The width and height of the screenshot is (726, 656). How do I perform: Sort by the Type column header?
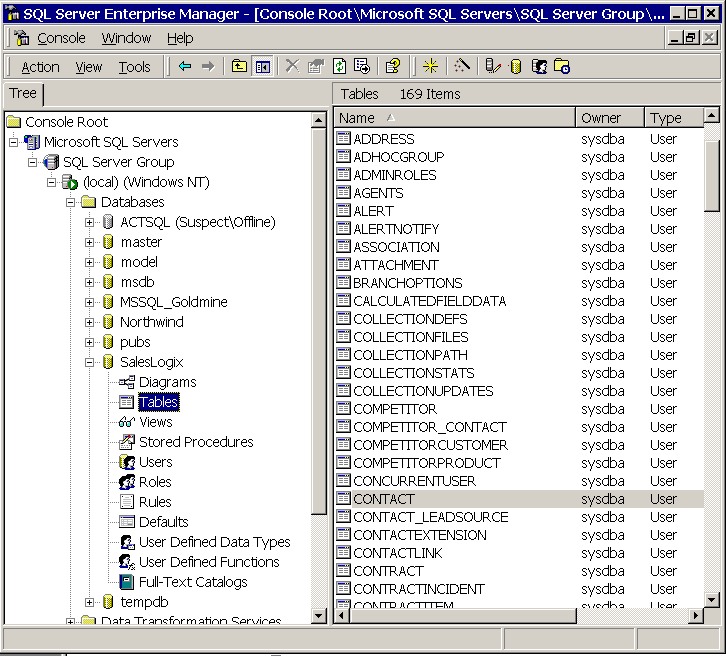(x=674, y=118)
